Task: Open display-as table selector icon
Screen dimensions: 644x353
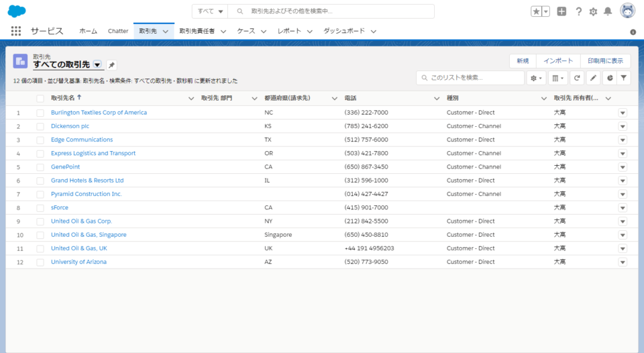Action: (557, 78)
